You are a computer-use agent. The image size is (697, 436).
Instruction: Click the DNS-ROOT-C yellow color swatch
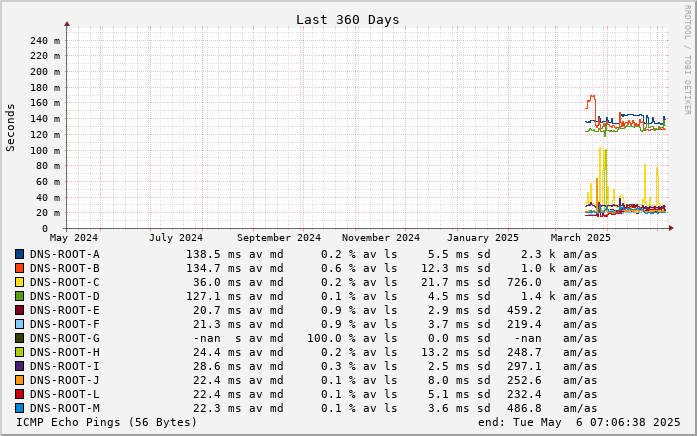click(20, 282)
